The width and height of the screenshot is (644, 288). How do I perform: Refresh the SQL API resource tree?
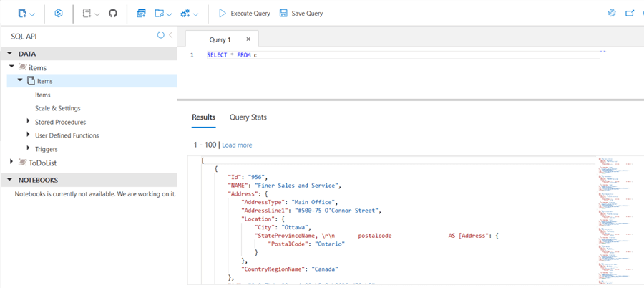160,35
